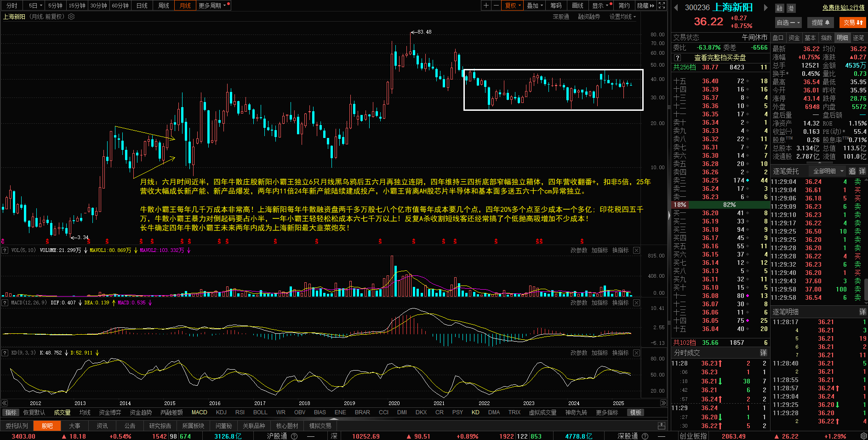Jump timeline to latest with double-right arrows
Viewport: 868px width, 440px height.
pos(663,403)
